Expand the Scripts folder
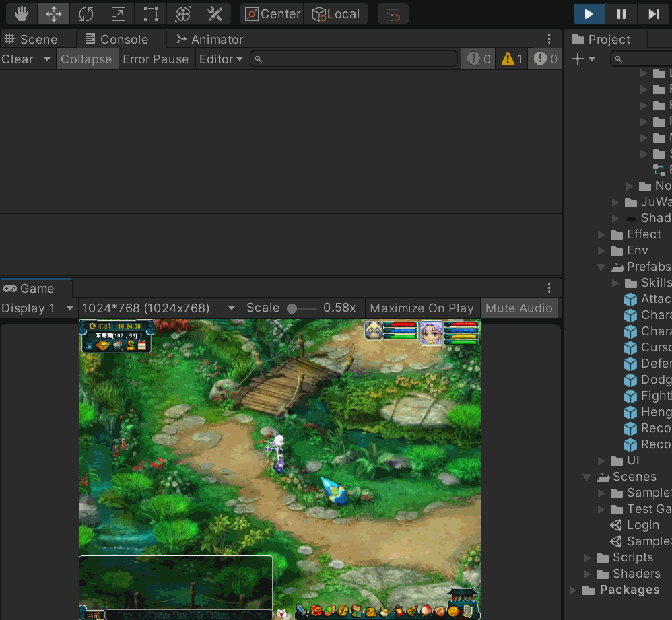 tap(587, 558)
